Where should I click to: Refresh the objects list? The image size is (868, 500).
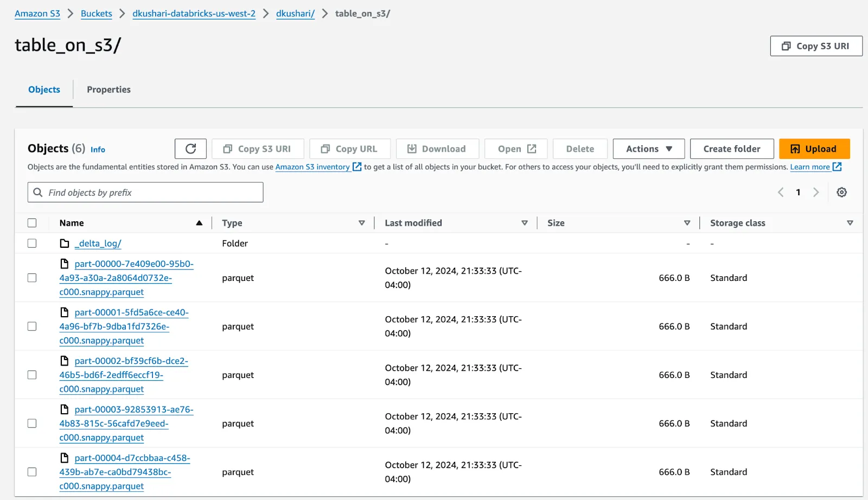(x=190, y=149)
